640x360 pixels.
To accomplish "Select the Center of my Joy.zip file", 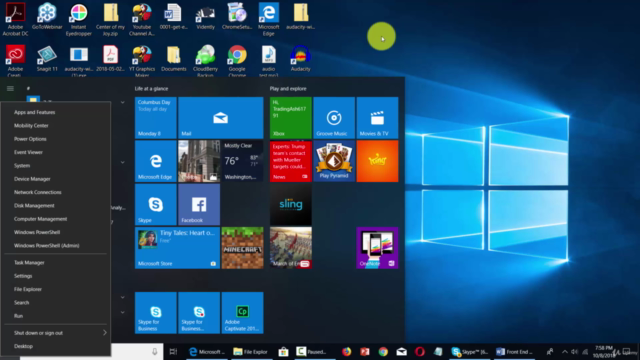I will pos(110,19).
